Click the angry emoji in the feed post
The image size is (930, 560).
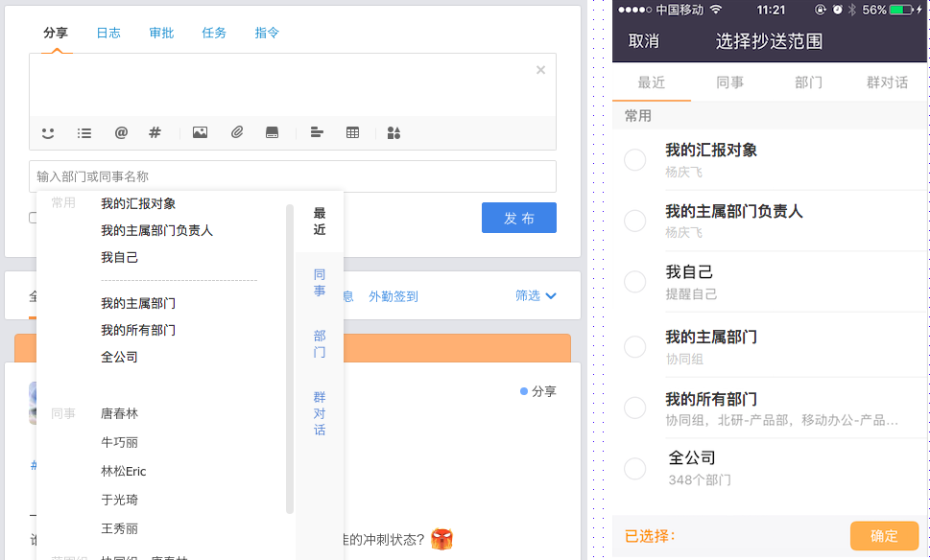[441, 539]
